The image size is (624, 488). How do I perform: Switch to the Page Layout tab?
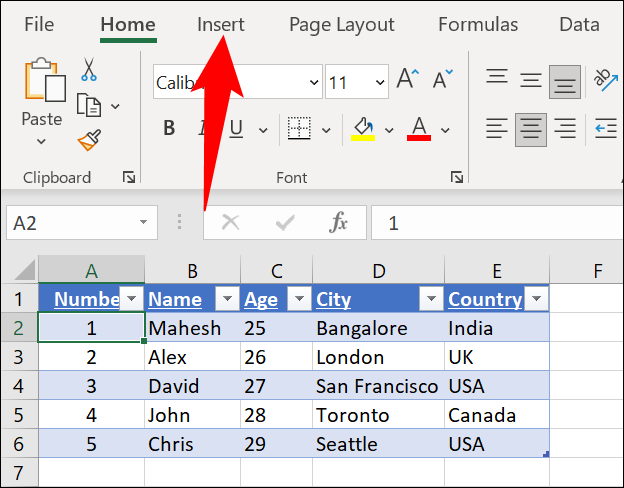pyautogui.click(x=341, y=25)
